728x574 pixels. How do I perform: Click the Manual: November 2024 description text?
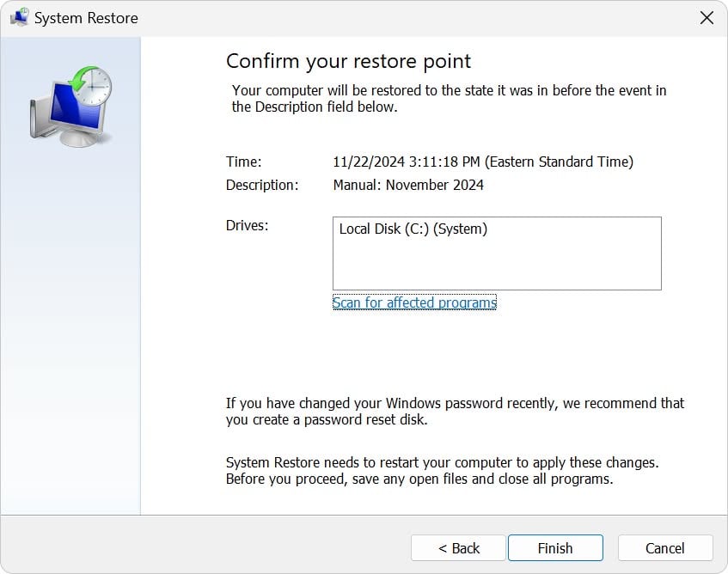pyautogui.click(x=408, y=185)
